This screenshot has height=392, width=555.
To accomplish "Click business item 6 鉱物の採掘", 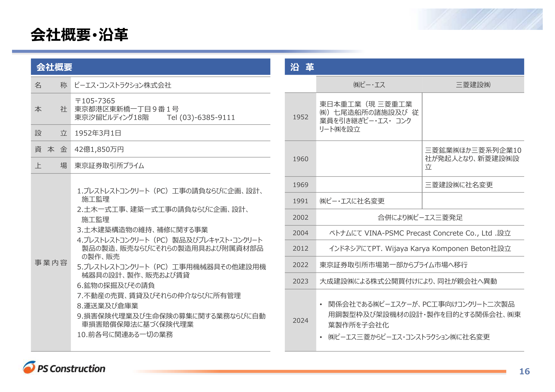I will tap(116, 285).
